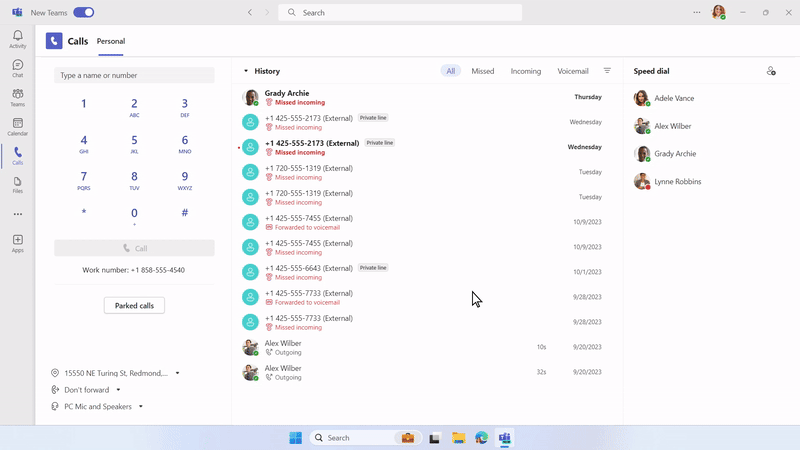Open Settings and more ellipsis menu
Screen dimensions: 800x450
(696, 12)
